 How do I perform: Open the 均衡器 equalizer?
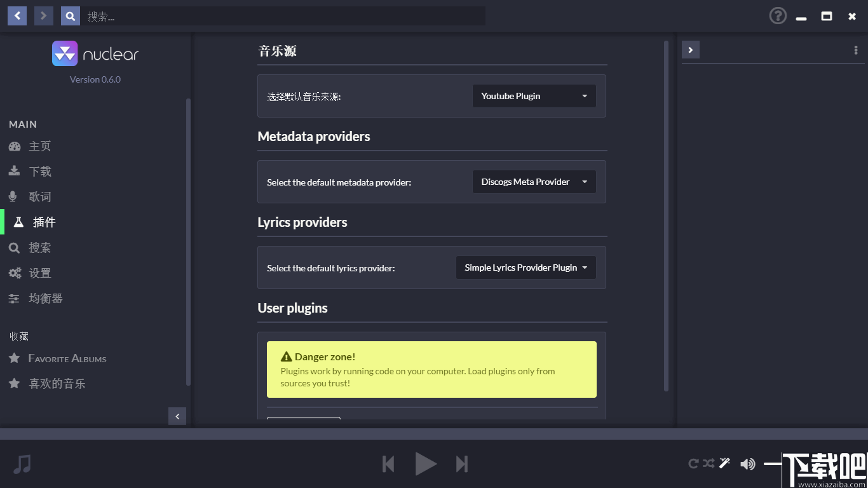44,298
